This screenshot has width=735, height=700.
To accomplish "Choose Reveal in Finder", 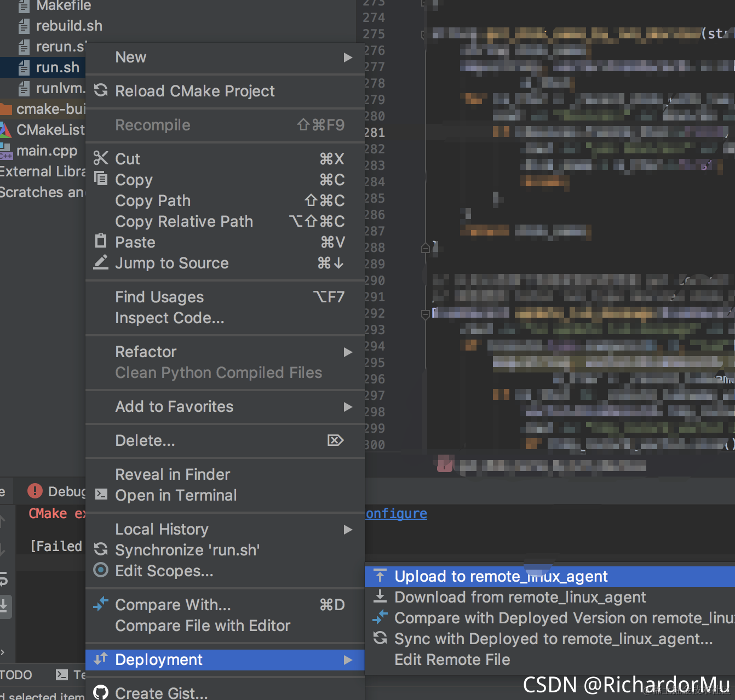I will tap(225, 474).
